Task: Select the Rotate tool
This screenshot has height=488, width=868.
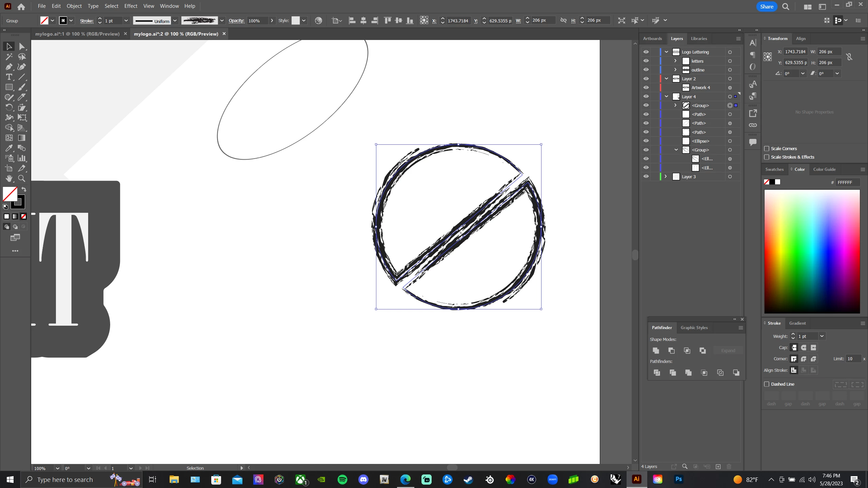Action: [9, 107]
